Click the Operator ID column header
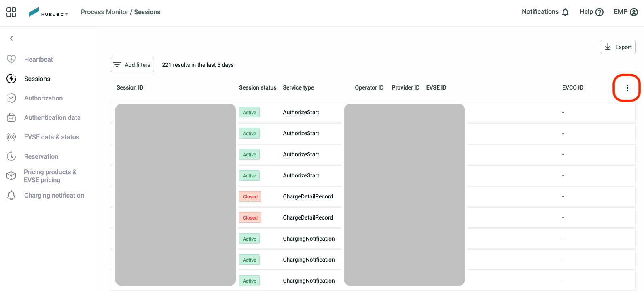This screenshot has height=292, width=644. [x=369, y=87]
